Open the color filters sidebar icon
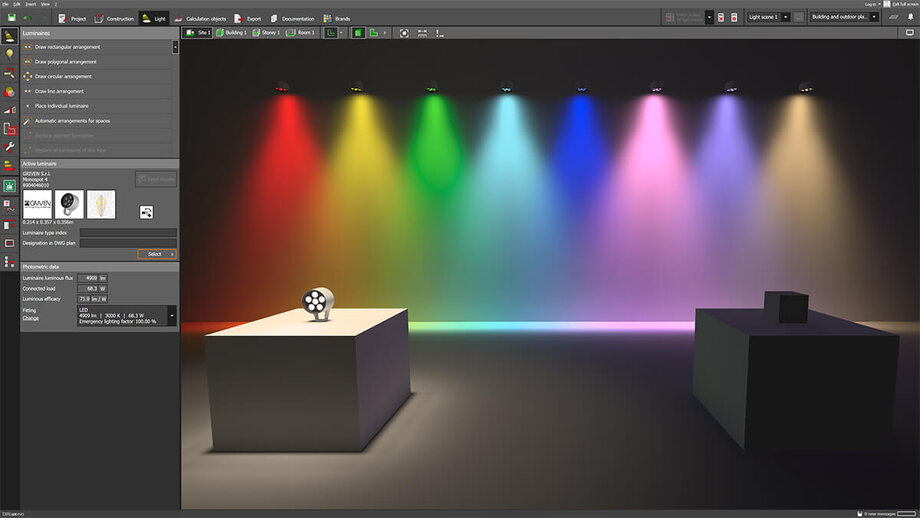Viewport: 920px width, 518px height. 10,91
